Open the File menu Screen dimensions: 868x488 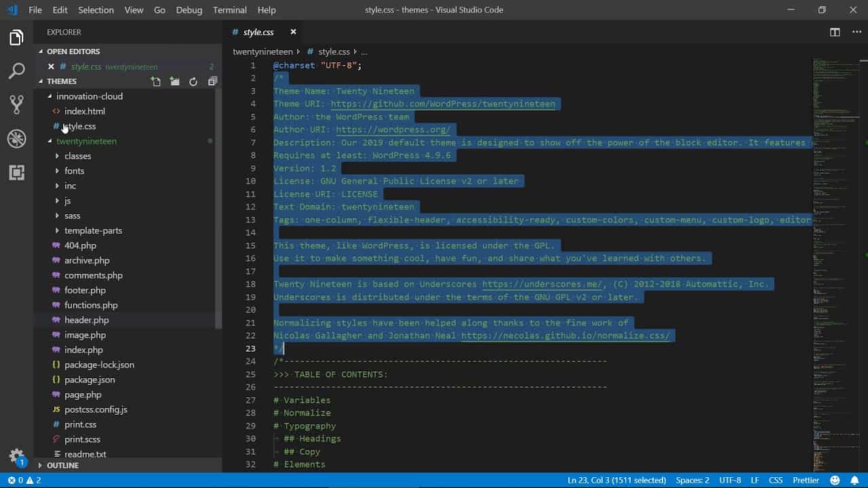(x=35, y=10)
